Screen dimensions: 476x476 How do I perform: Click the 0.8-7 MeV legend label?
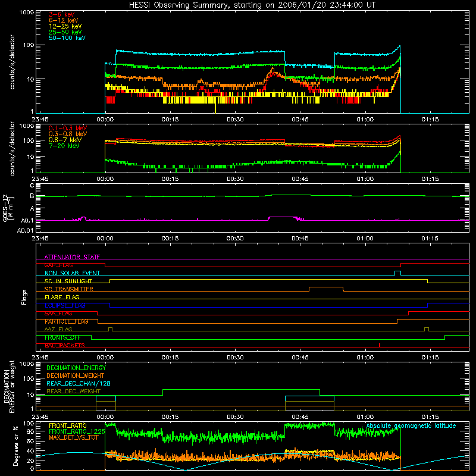[x=65, y=140]
